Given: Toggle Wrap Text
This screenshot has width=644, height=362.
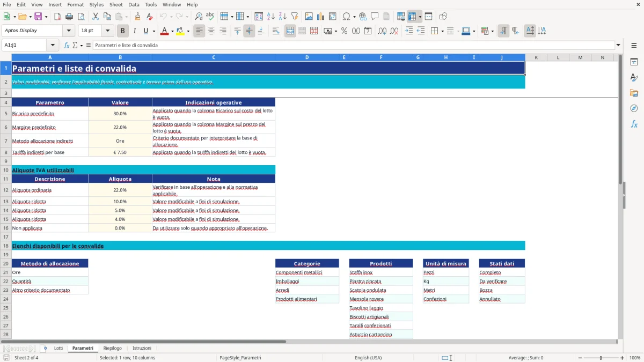Looking at the screenshot, I should [276, 31].
